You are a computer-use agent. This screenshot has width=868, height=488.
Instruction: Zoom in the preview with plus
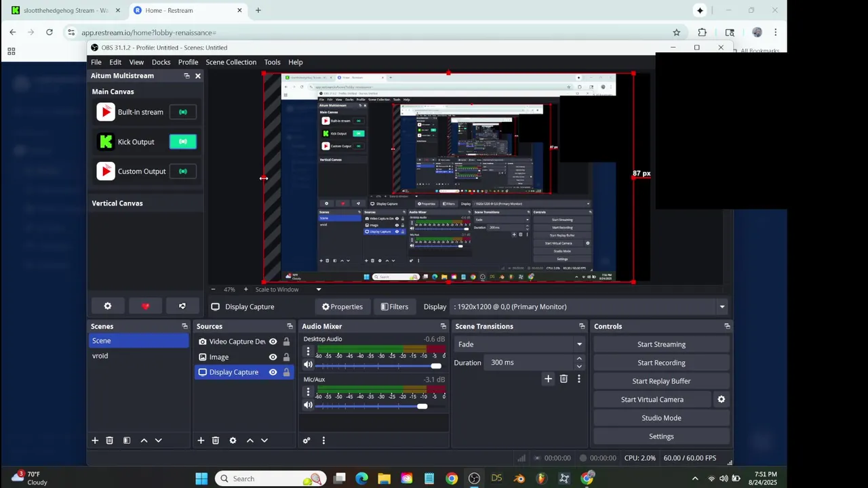245,289
